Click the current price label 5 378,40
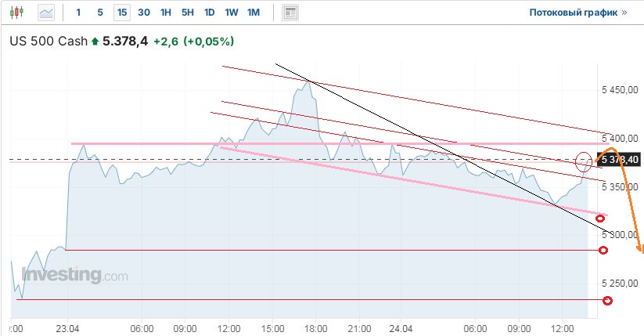This screenshot has width=644, height=336. 620,160
